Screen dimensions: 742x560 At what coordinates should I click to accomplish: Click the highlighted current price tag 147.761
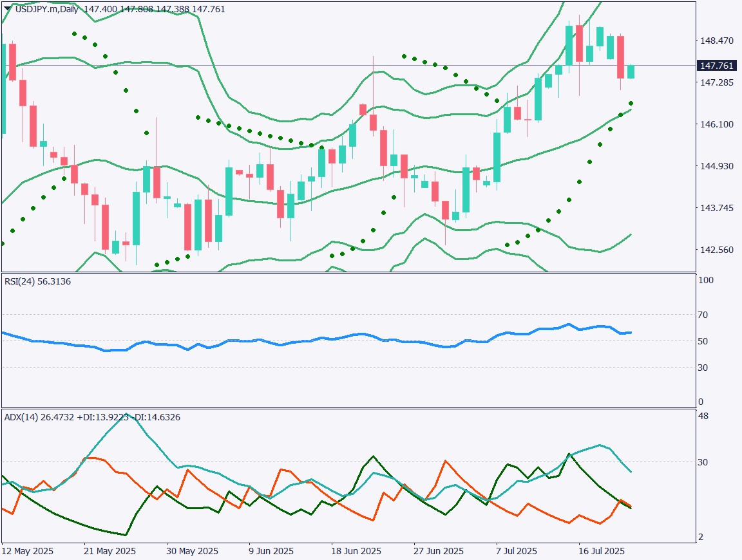pyautogui.click(x=716, y=66)
